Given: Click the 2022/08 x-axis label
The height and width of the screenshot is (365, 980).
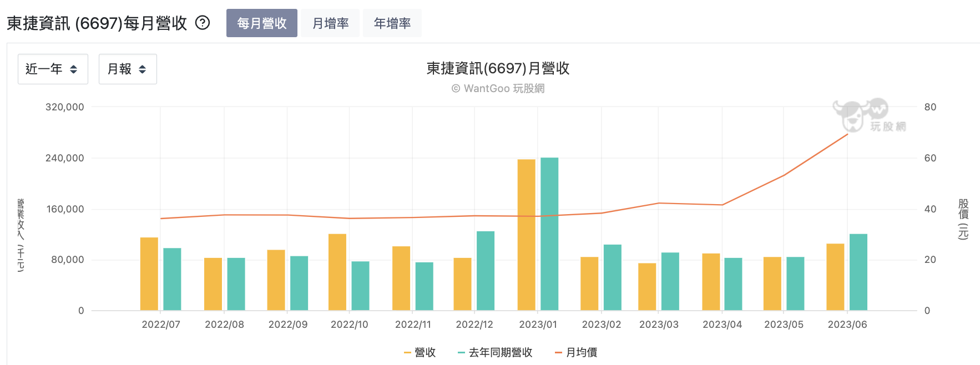Looking at the screenshot, I should [x=224, y=325].
